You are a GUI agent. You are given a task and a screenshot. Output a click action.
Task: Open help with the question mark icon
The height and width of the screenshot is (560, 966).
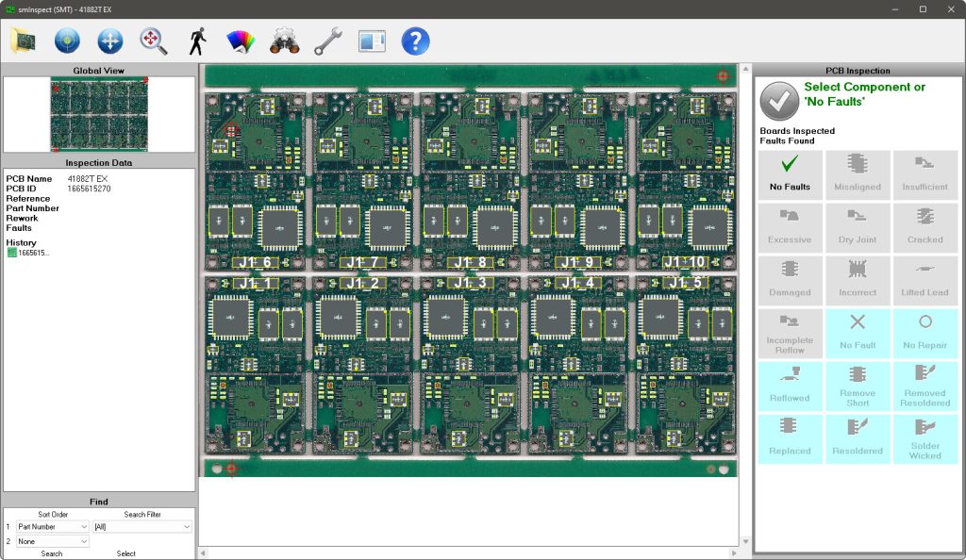pyautogui.click(x=415, y=41)
